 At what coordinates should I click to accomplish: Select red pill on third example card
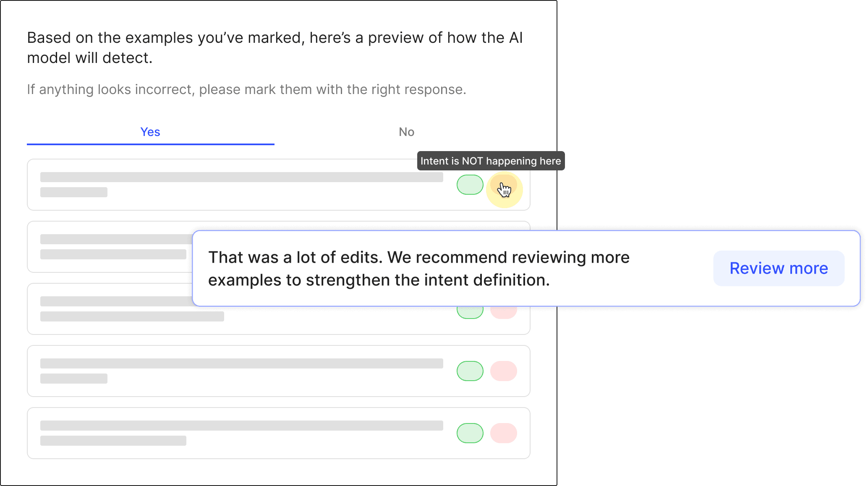[x=504, y=313]
